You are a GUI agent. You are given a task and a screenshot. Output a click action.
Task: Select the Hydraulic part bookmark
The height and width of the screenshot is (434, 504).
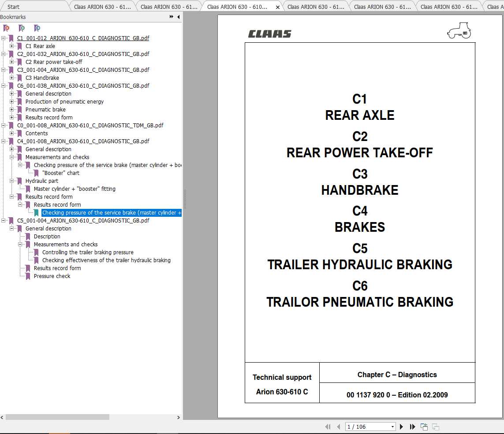(42, 181)
